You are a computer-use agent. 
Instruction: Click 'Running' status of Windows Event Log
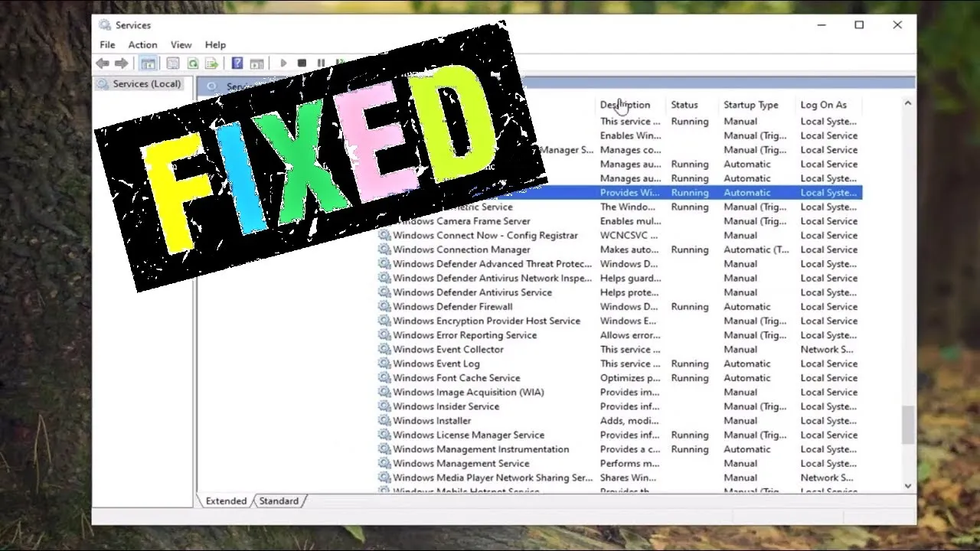click(x=690, y=364)
